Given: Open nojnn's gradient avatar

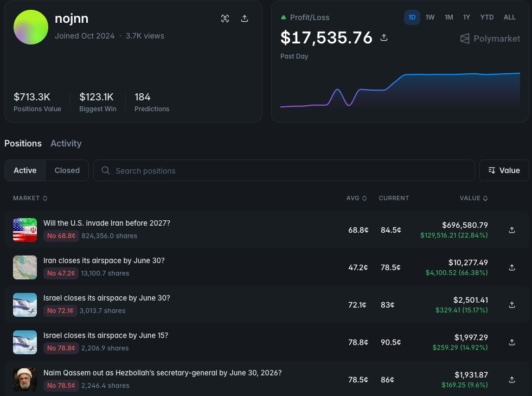Looking at the screenshot, I should (31, 27).
